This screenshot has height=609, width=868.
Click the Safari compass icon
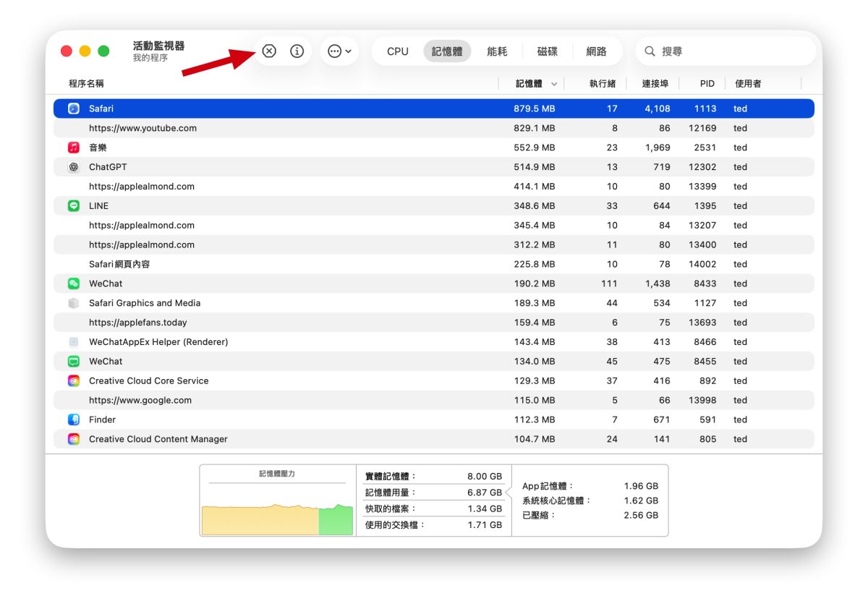tap(74, 108)
